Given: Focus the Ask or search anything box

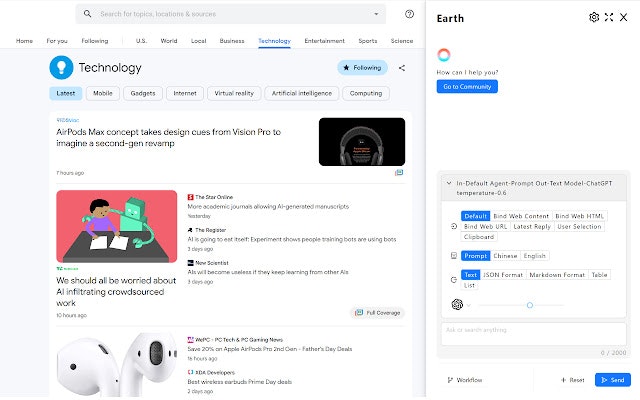Looking at the screenshot, I should (534, 334).
